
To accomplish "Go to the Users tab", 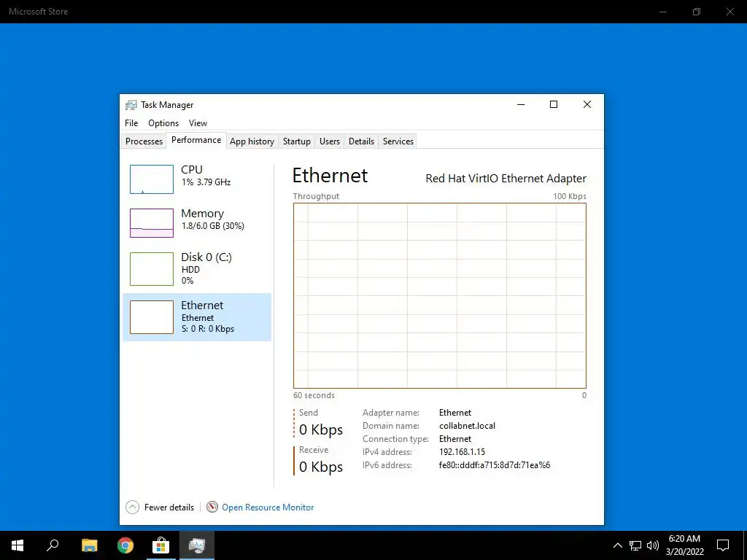I will click(x=330, y=141).
